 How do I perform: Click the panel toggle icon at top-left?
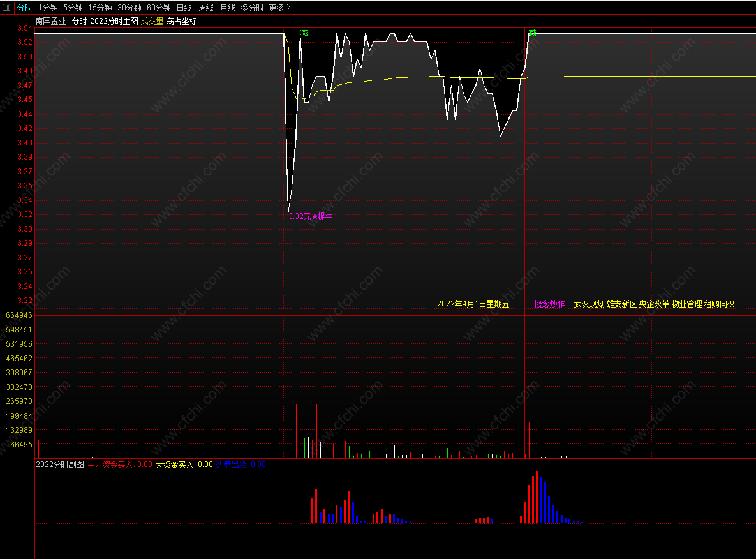(x=6, y=7)
